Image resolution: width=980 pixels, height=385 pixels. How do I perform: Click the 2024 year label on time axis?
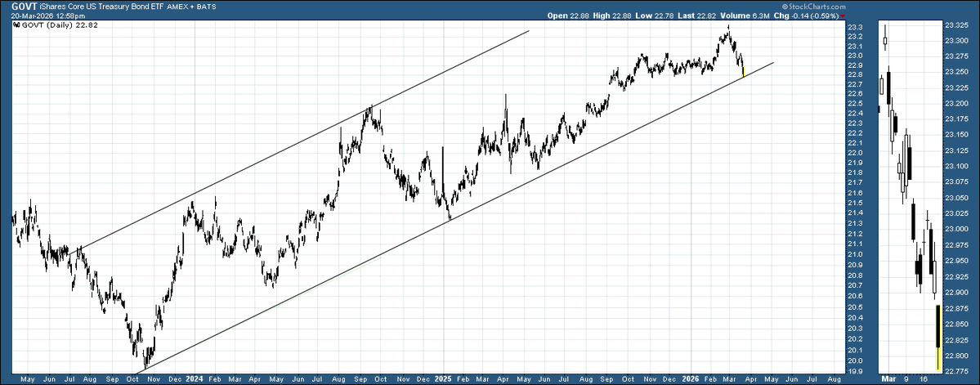point(195,378)
